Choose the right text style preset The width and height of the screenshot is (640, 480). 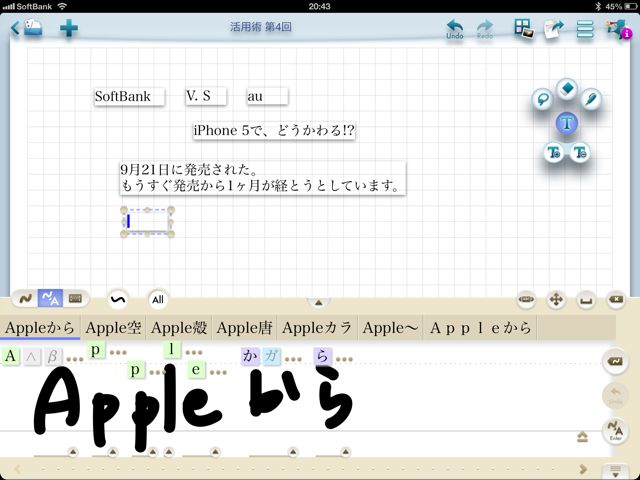click(580, 153)
